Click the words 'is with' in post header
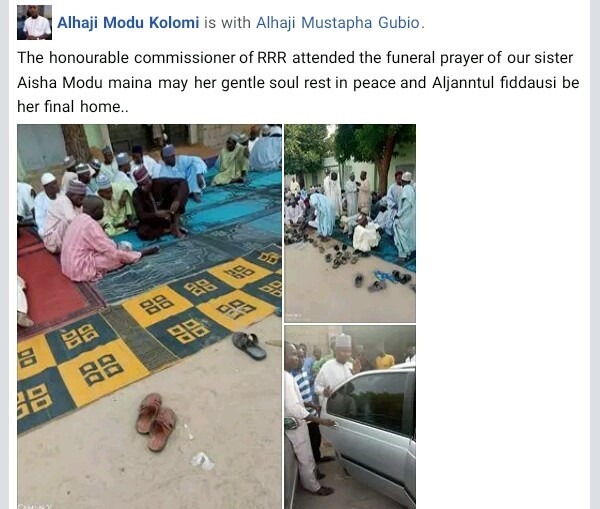The height and width of the screenshot is (509, 600). 227,23
